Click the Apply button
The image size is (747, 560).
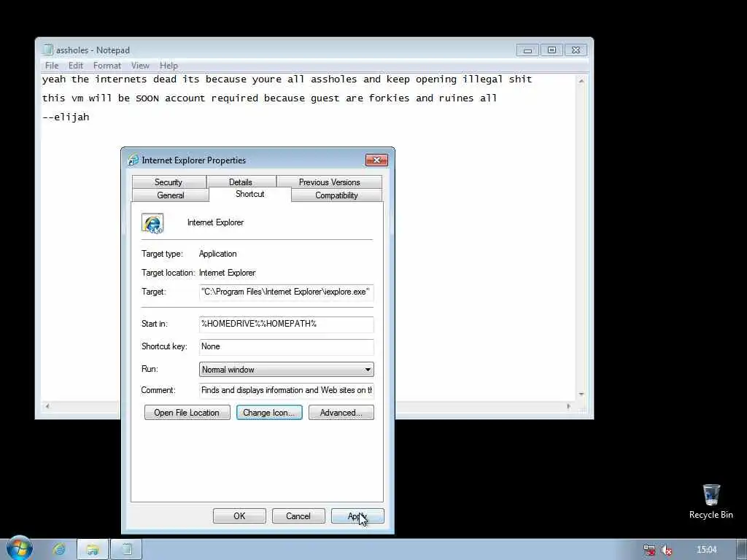pyautogui.click(x=357, y=516)
